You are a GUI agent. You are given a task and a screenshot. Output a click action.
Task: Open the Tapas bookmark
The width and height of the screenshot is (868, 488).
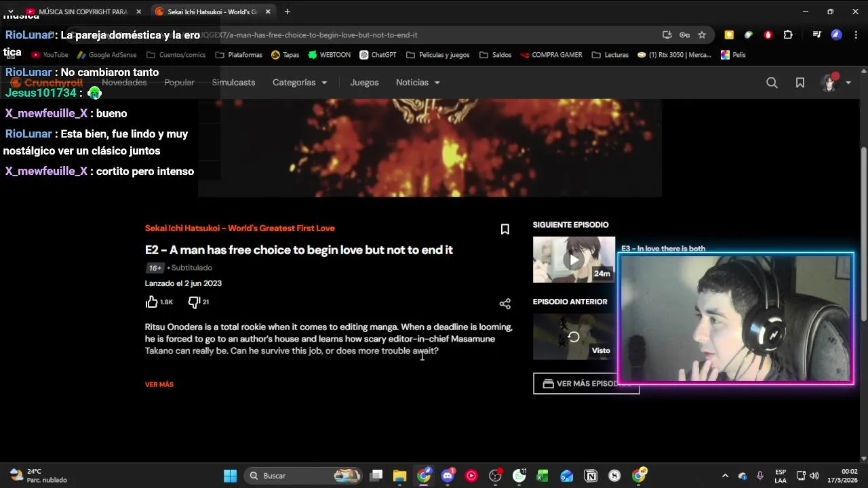pyautogui.click(x=285, y=55)
